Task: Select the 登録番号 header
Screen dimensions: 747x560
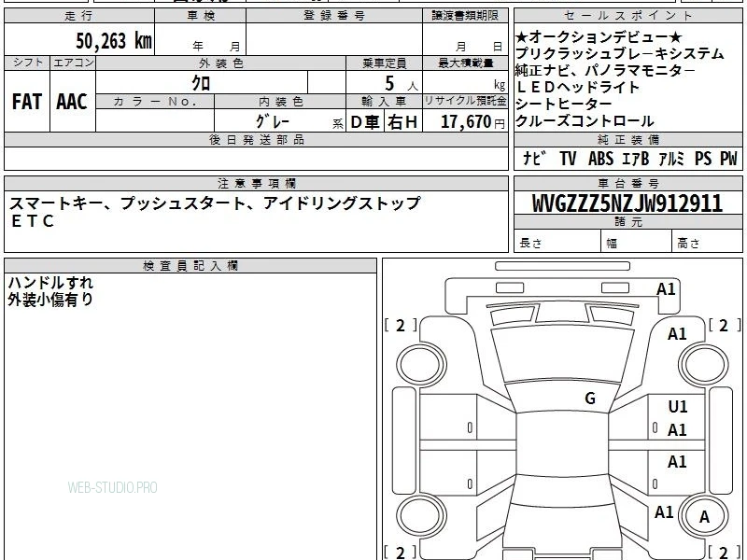Action: 334,16
